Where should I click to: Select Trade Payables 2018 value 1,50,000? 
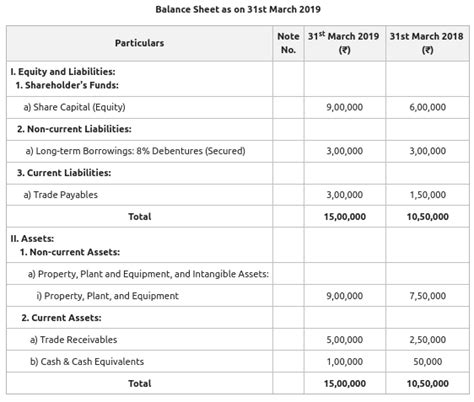pos(428,195)
